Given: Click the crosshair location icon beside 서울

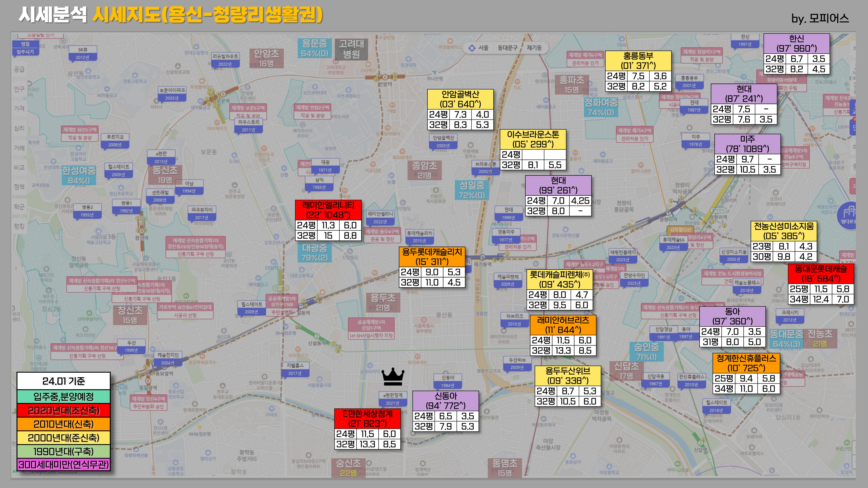Looking at the screenshot, I should point(472,48).
